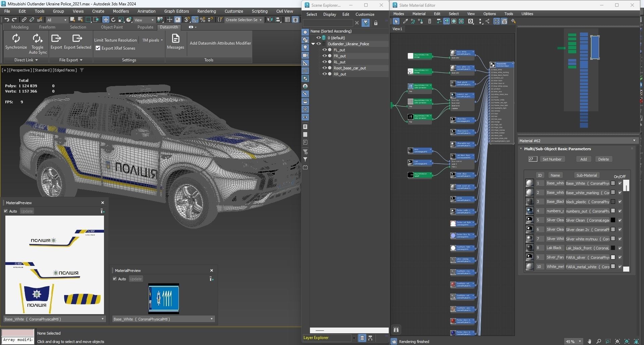Click the Mirror tool icon
The width and height of the screenshot is (644, 345).
point(270,20)
